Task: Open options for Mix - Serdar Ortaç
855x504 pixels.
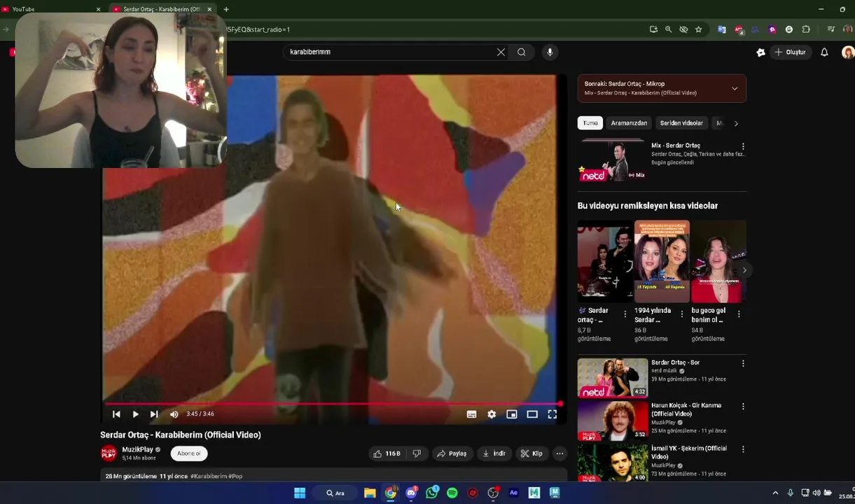Action: point(743,146)
